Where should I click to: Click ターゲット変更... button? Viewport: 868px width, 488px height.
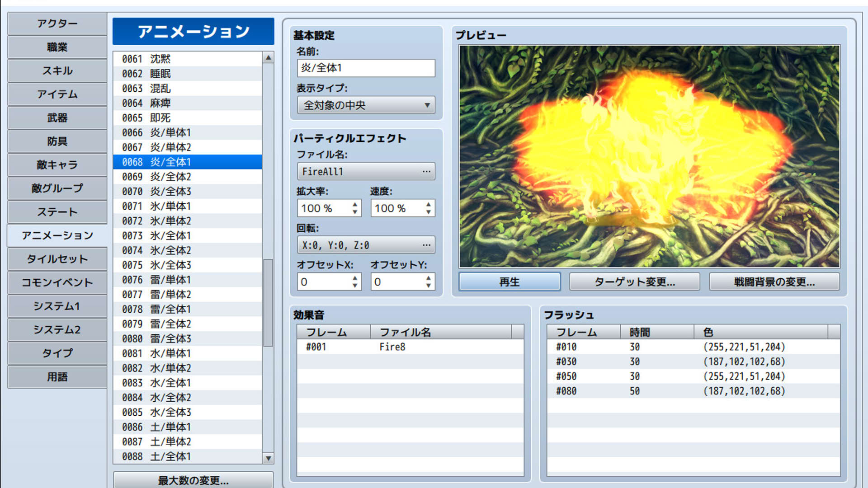point(635,282)
